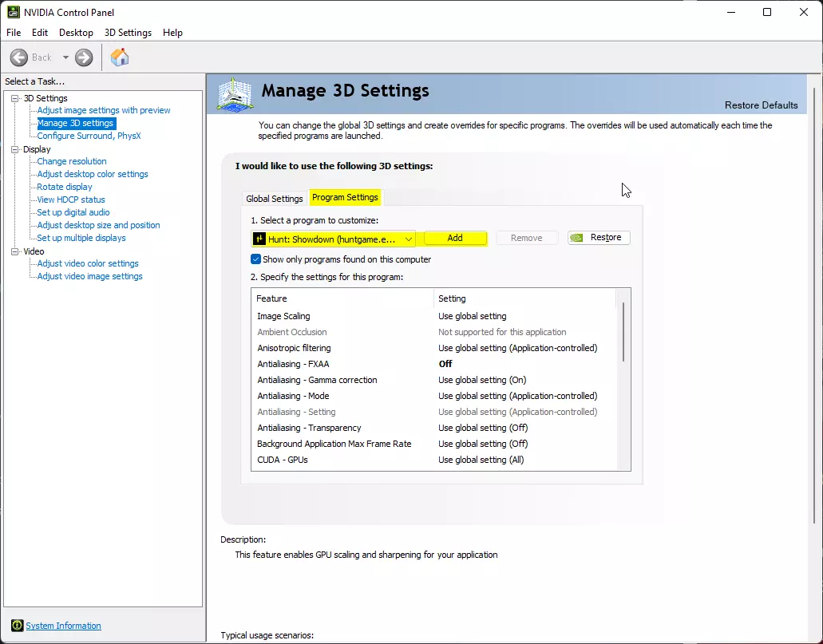Select Manage 3D settings tree item
This screenshot has height=644, width=823.
[x=76, y=123]
